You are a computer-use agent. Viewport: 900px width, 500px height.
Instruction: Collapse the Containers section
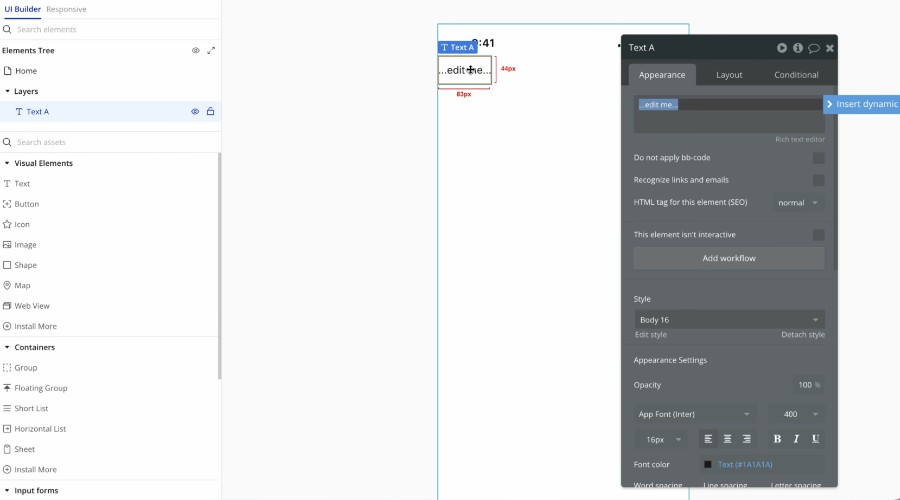coord(7,347)
